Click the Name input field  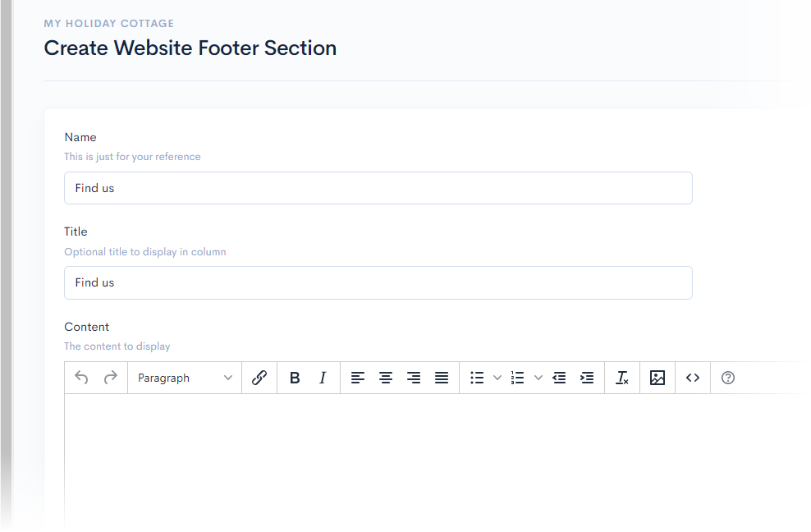pyautogui.click(x=378, y=188)
